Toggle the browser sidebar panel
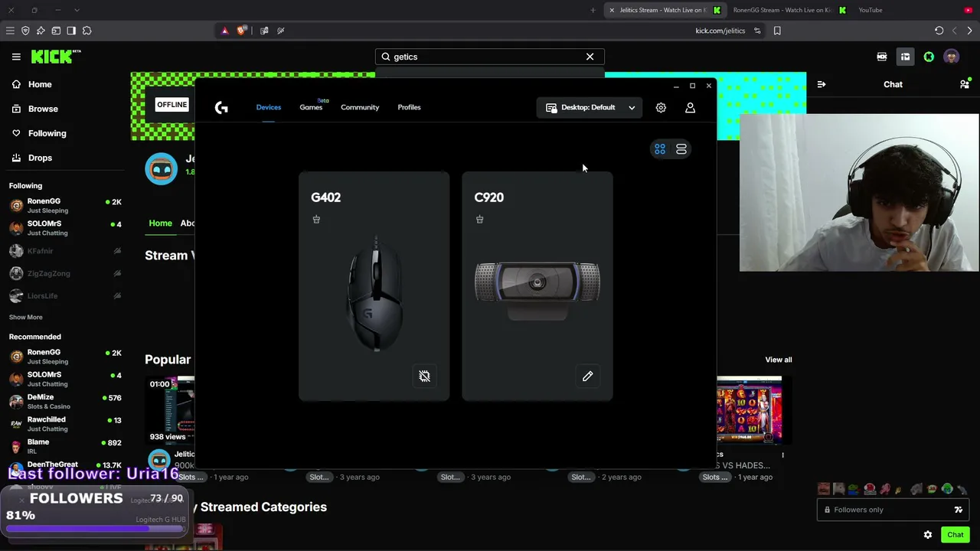 point(71,31)
